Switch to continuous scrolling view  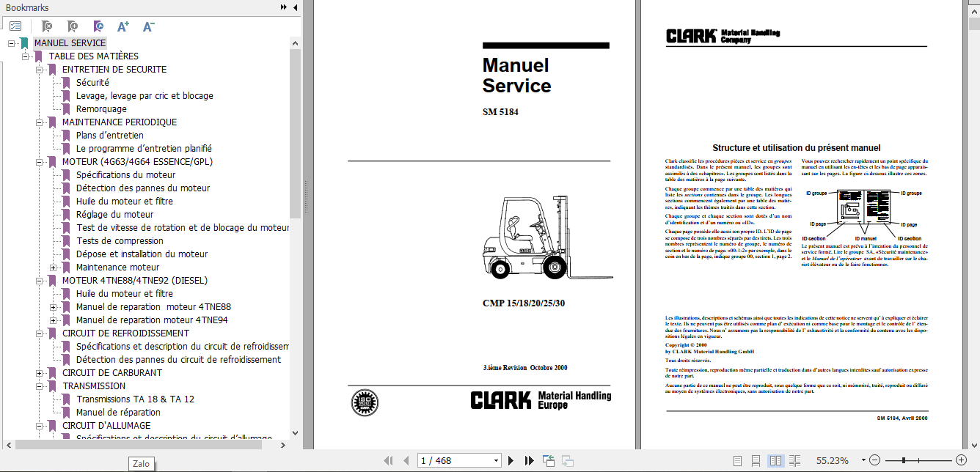(x=756, y=461)
